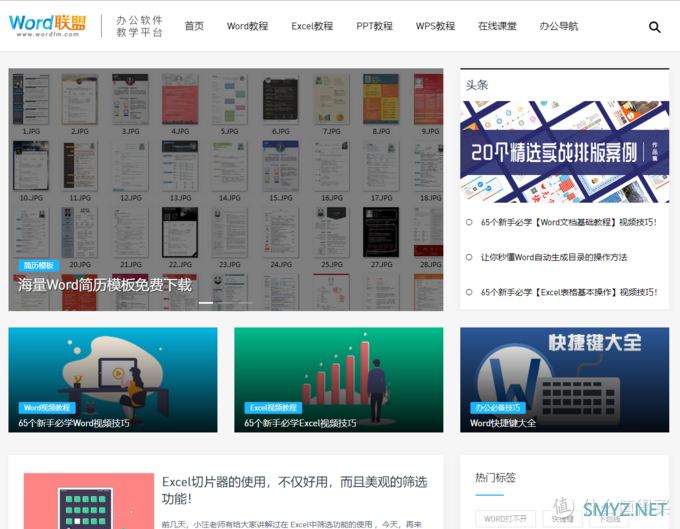
Task: Open the WPS教程 menu item
Action: pos(435,26)
